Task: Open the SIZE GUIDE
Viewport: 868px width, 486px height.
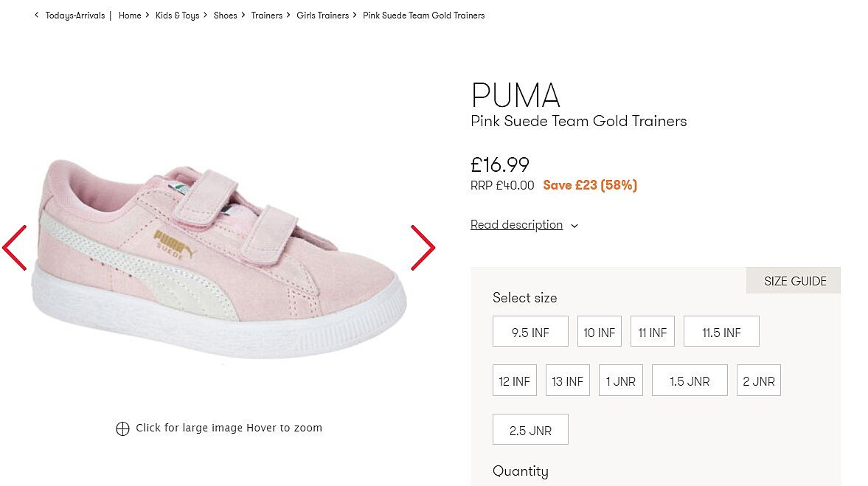Action: tap(794, 281)
